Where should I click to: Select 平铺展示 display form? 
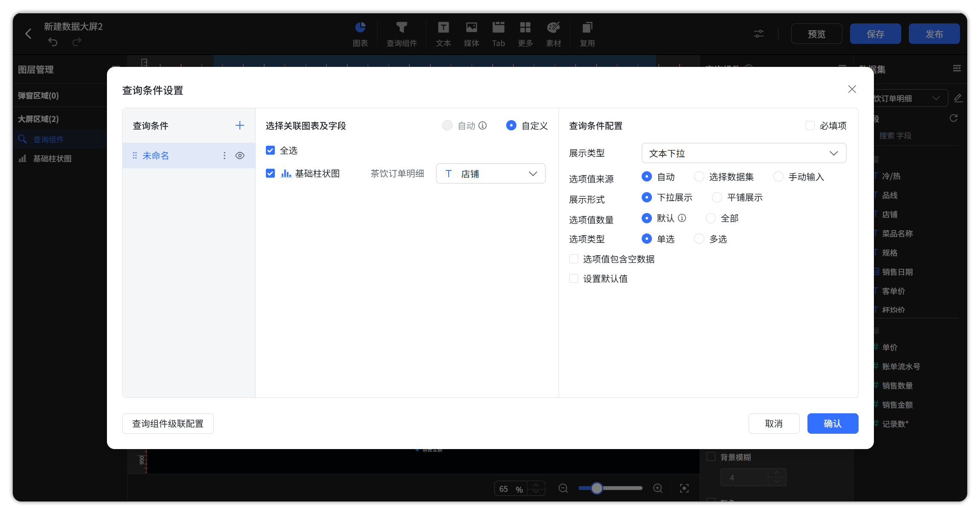click(x=717, y=197)
